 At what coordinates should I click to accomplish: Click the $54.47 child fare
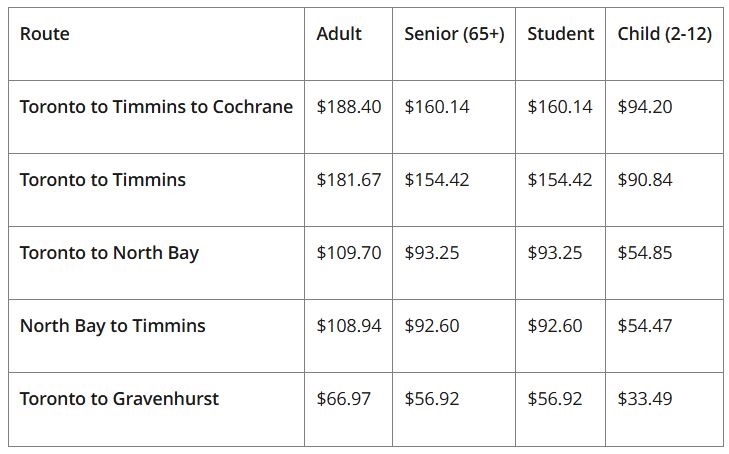pos(645,326)
